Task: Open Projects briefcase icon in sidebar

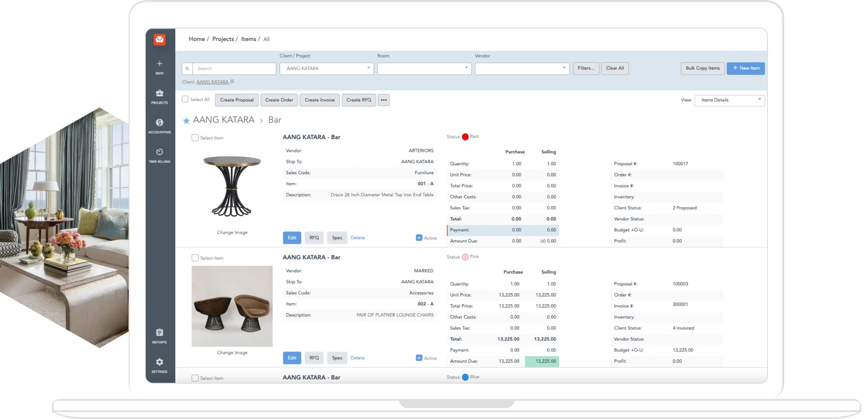Action: pos(160,93)
